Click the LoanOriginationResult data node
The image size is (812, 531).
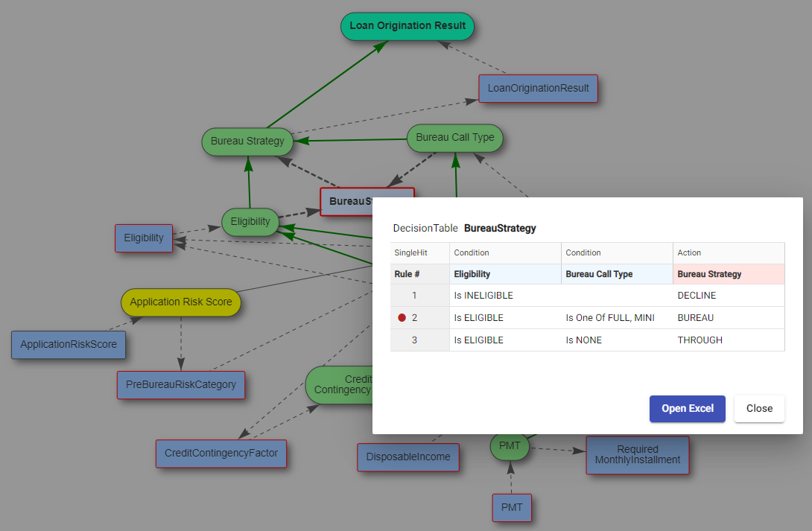tap(538, 89)
